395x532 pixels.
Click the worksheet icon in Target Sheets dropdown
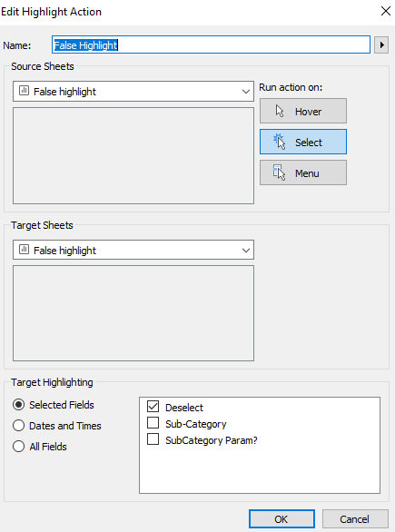pyautogui.click(x=24, y=250)
